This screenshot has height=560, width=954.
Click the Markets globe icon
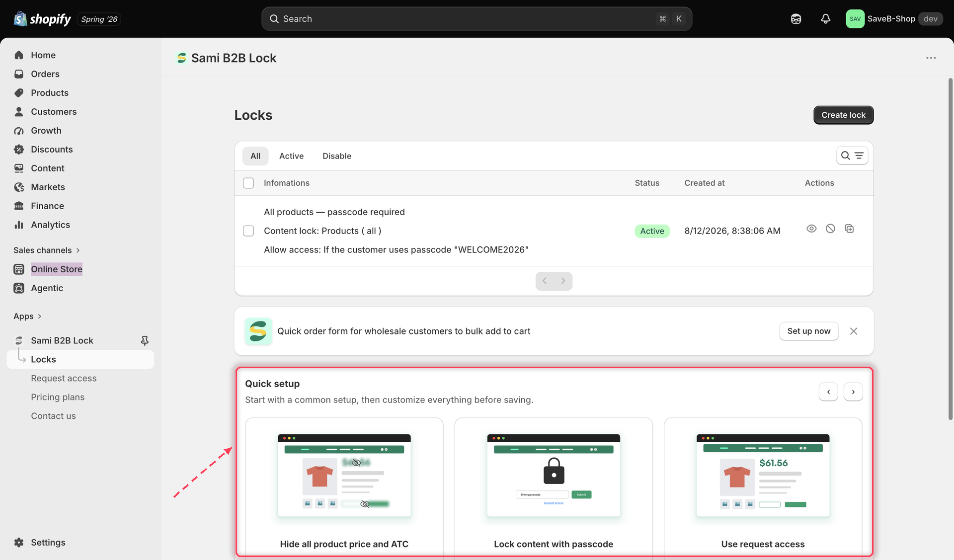[19, 187]
